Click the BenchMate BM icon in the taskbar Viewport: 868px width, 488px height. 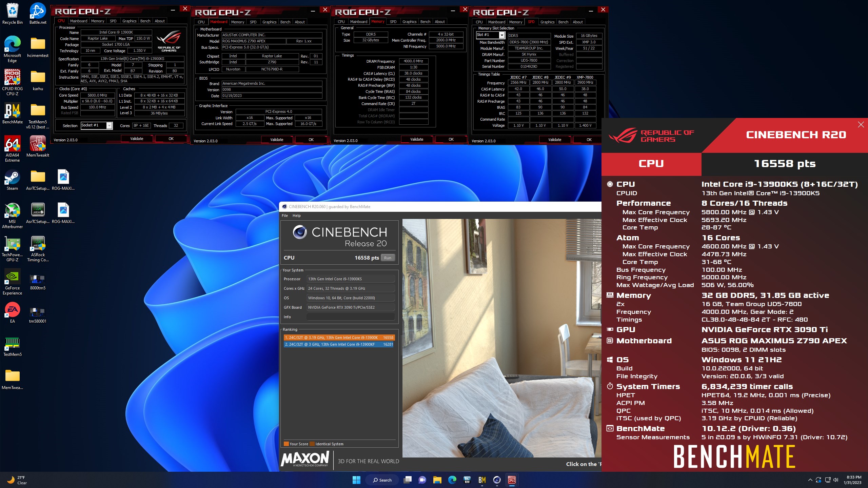tap(482, 480)
